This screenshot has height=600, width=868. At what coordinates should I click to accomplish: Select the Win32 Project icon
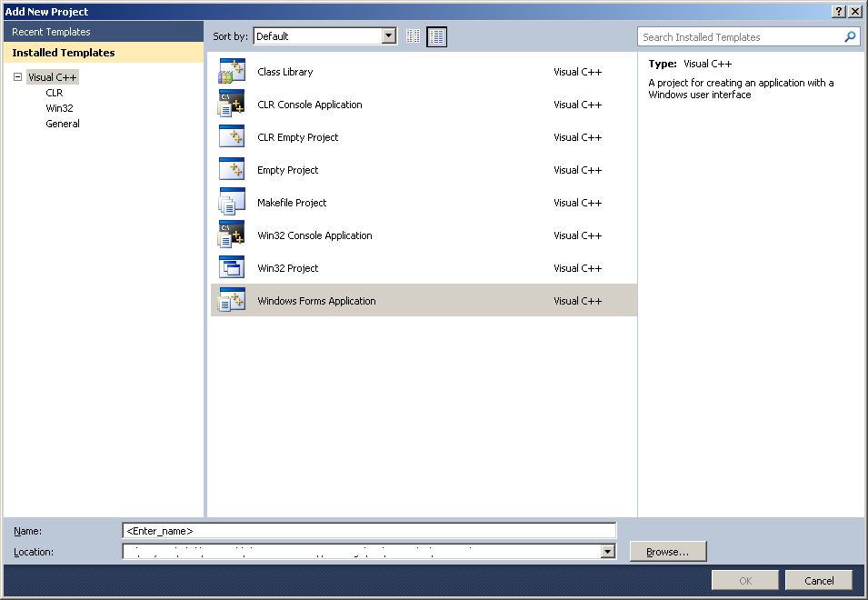tap(232, 267)
